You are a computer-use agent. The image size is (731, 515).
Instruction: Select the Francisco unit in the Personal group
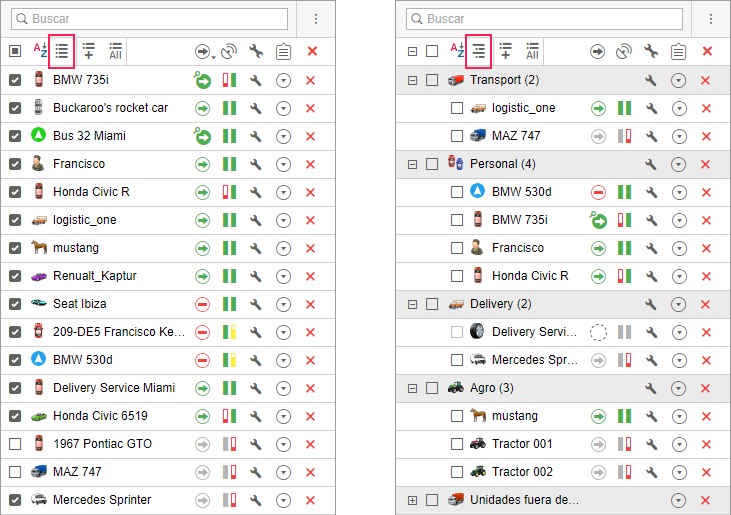tap(518, 247)
